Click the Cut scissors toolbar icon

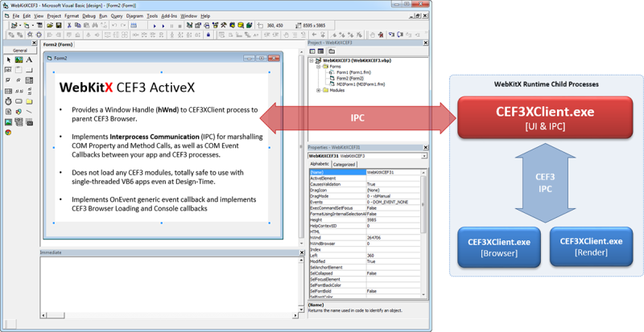[69, 26]
